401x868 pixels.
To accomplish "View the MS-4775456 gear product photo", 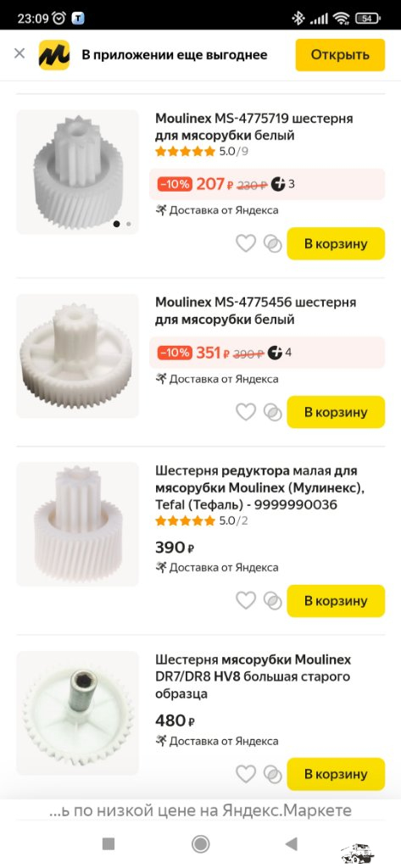I will pyautogui.click(x=77, y=356).
